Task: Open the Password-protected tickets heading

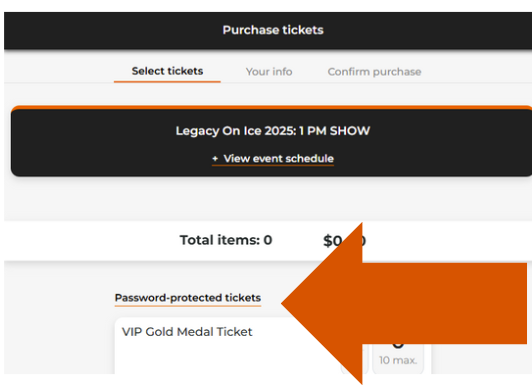Action: coord(188,298)
